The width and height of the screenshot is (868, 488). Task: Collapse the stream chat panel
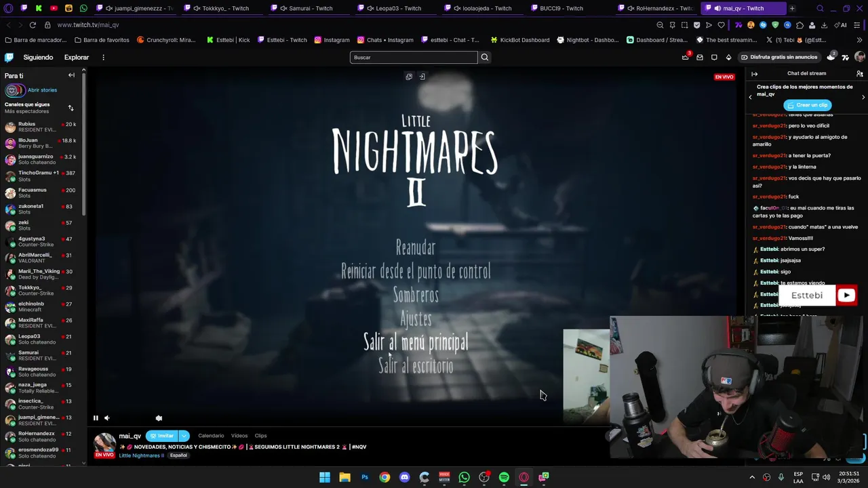(754, 74)
